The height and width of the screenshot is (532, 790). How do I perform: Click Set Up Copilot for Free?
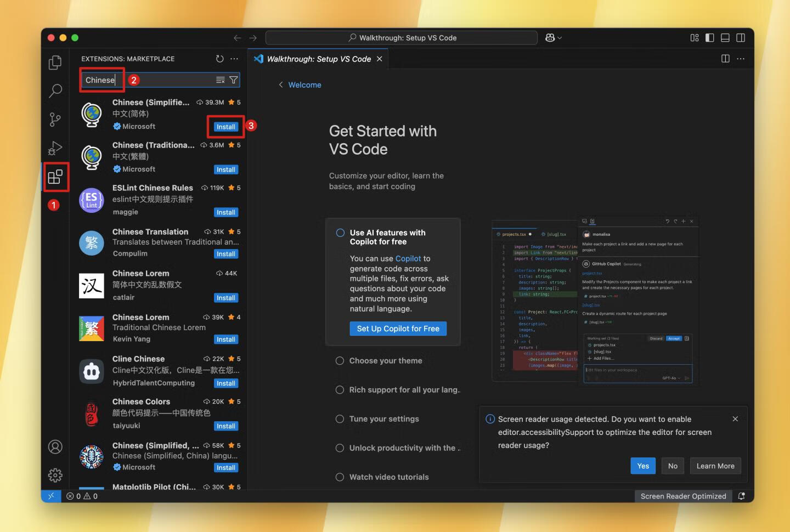398,329
